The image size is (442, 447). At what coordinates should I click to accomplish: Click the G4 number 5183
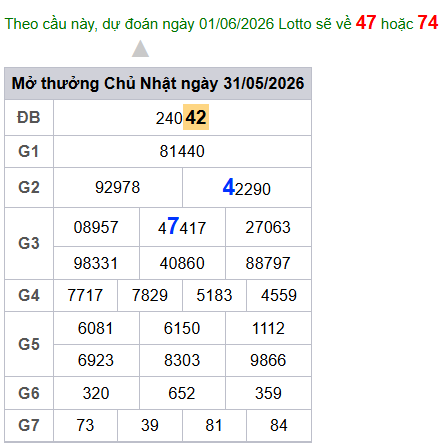(214, 295)
